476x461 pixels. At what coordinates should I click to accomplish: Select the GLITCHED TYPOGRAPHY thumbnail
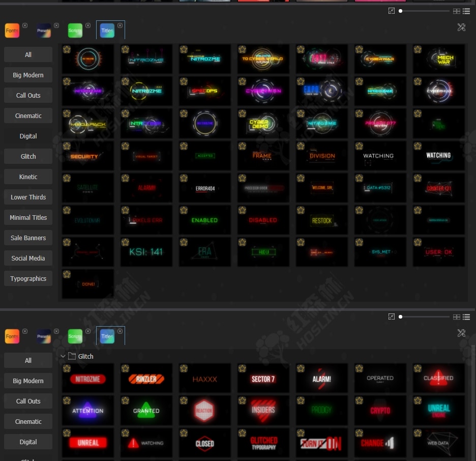click(263, 443)
